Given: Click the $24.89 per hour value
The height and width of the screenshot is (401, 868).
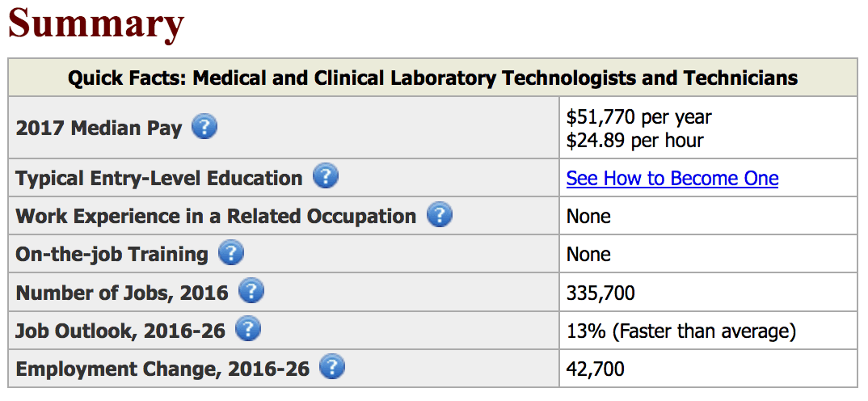Looking at the screenshot, I should pyautogui.click(x=634, y=140).
